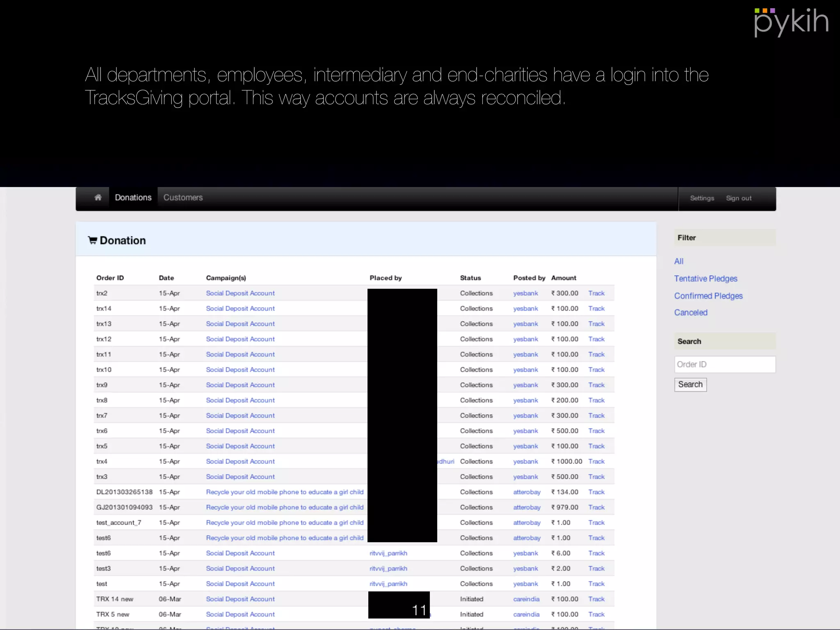Track order trx4
This screenshot has width=840, height=630.
(x=596, y=461)
